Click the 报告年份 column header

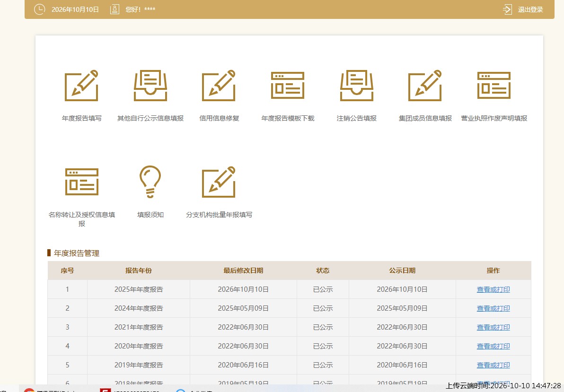pos(139,270)
